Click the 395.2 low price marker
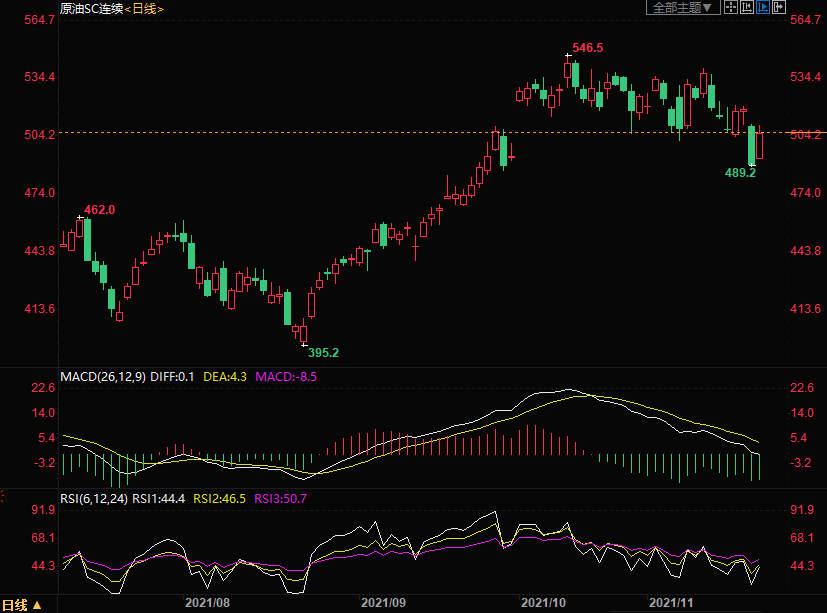 323,353
